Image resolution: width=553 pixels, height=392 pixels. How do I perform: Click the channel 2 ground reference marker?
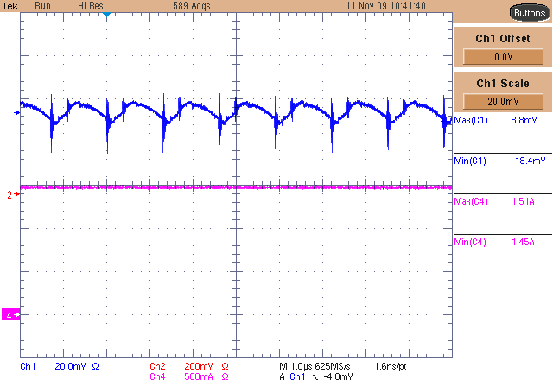pyautogui.click(x=11, y=195)
